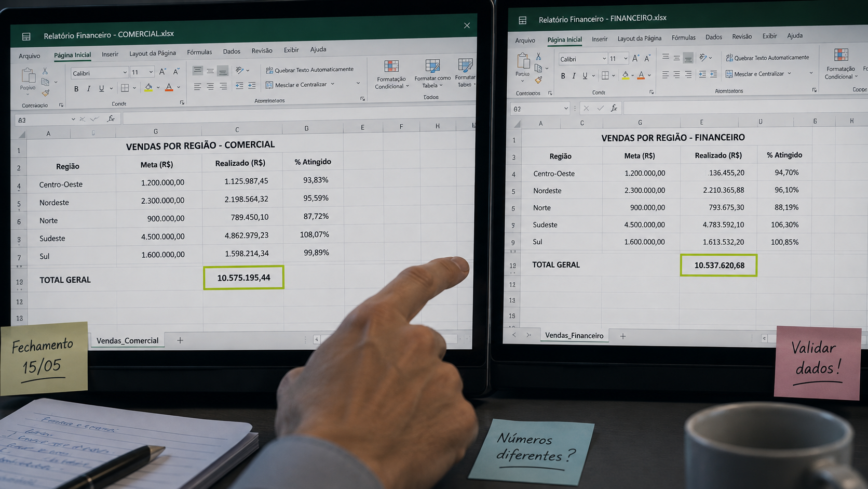
Task: Apply yellow fill color in FINANCEIRO ribbon
Action: 626,75
